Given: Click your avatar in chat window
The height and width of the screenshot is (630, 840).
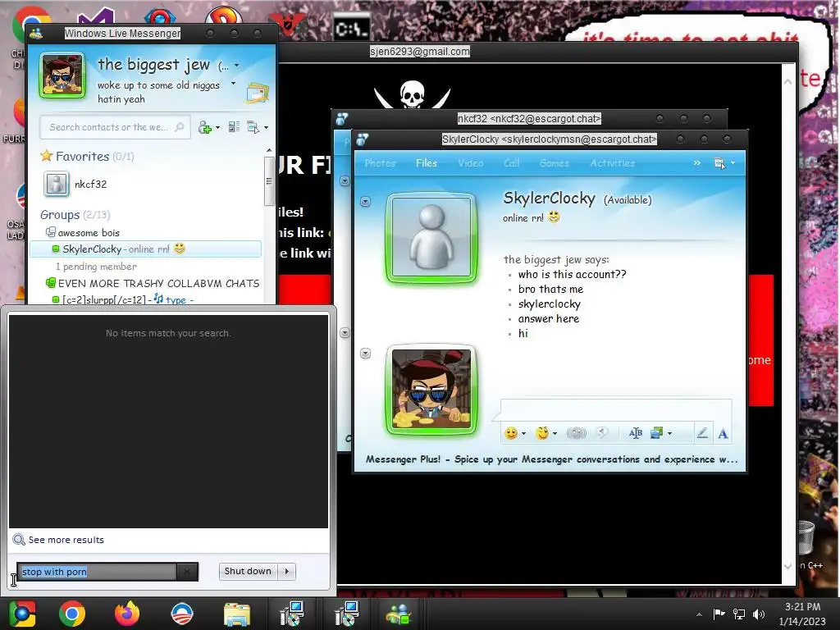Looking at the screenshot, I should 431,389.
